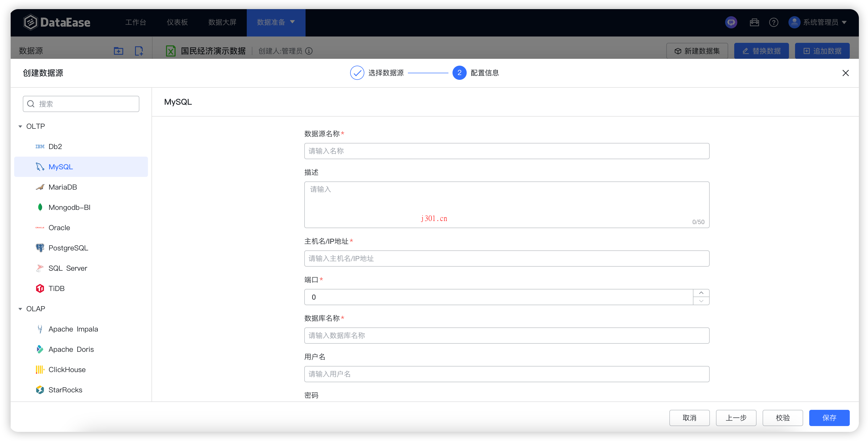Select the TiDB data source icon
Screen dimensions: 868x441
(x=40, y=288)
